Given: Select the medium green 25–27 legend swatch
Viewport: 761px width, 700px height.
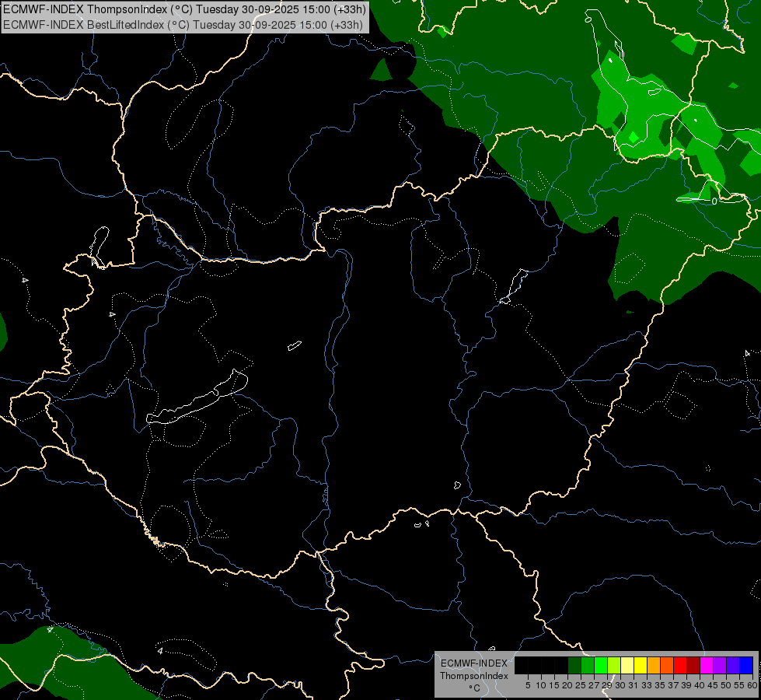Looking at the screenshot, I should pos(587,665).
